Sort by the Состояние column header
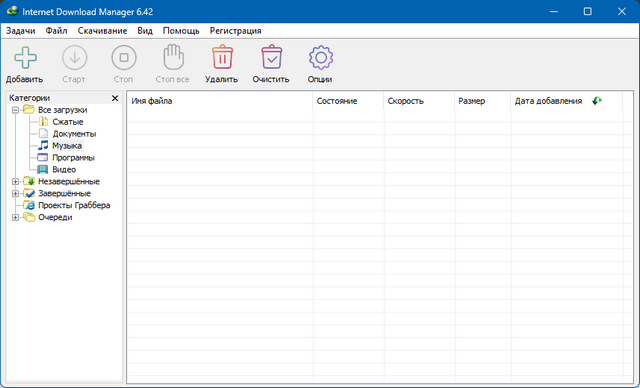 (x=348, y=101)
